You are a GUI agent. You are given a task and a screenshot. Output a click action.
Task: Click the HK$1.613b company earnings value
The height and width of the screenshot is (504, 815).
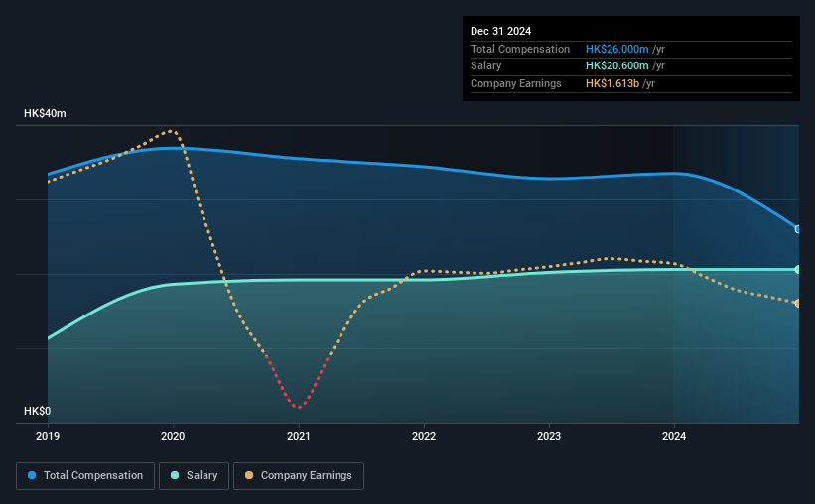pos(612,83)
